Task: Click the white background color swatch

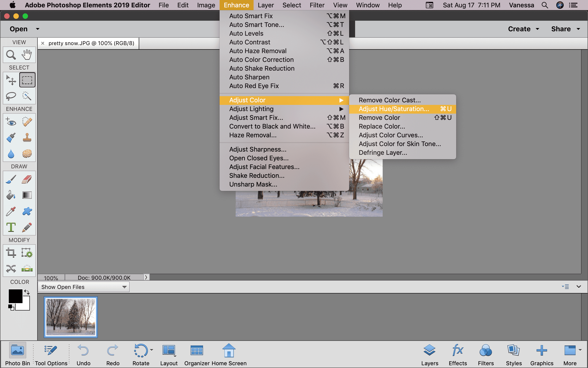Action: [26, 306]
